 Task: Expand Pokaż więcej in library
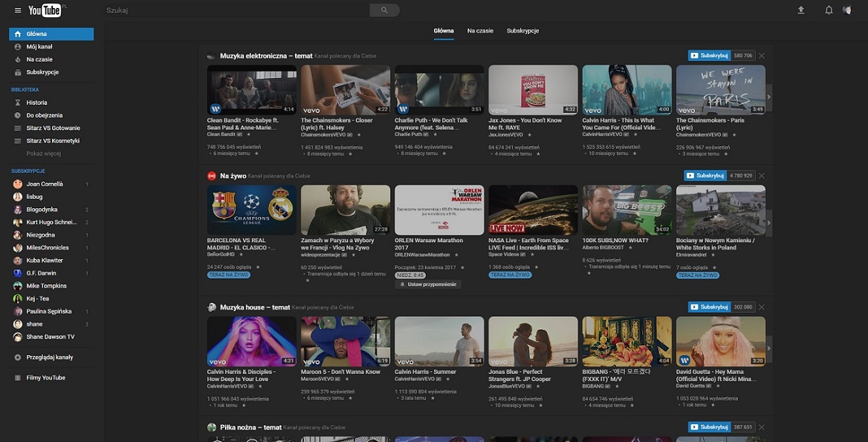click(x=43, y=153)
